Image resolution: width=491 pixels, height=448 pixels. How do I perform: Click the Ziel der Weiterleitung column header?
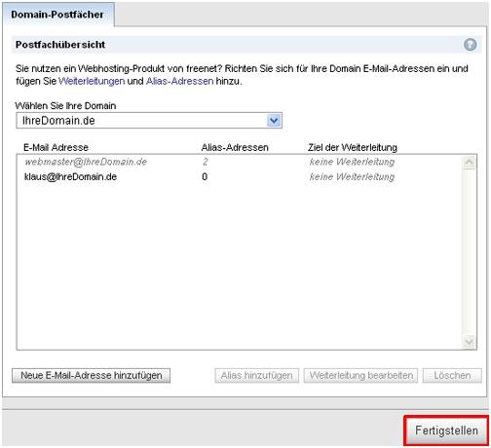353,147
